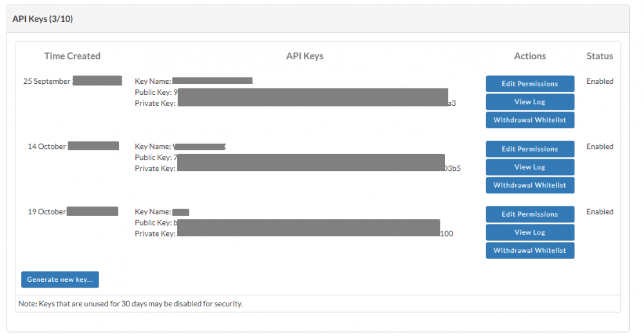
Task: Edit permissions for the 25 September key
Action: [x=529, y=84]
